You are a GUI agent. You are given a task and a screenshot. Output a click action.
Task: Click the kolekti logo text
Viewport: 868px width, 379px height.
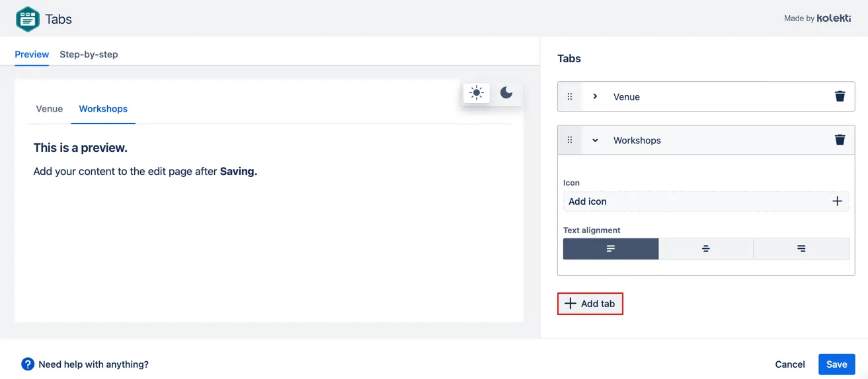pyautogui.click(x=834, y=18)
